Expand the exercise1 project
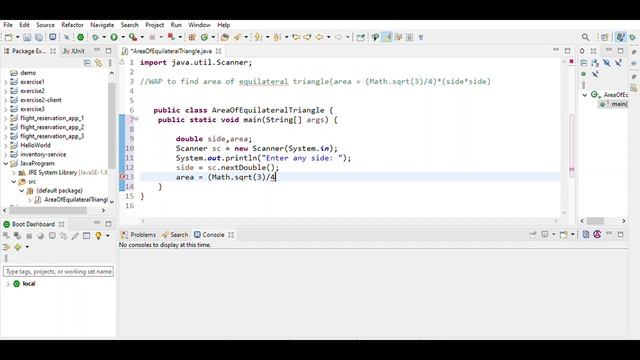The width and height of the screenshot is (640, 360). coord(6,82)
